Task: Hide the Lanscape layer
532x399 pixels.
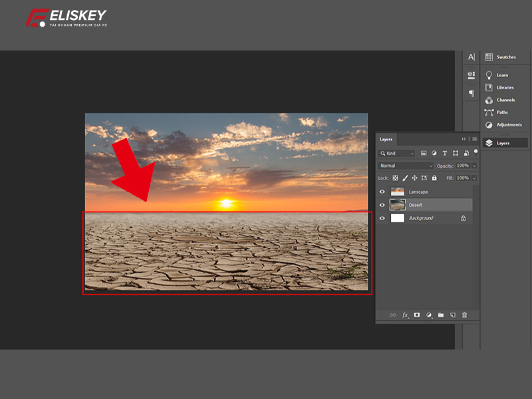Action: [x=382, y=192]
